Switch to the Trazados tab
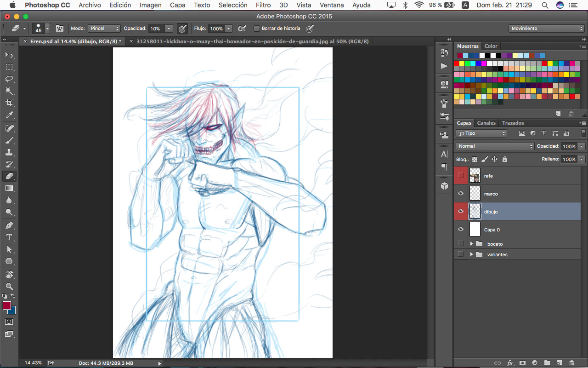Screen dimensions: 588x368 tap(513, 123)
